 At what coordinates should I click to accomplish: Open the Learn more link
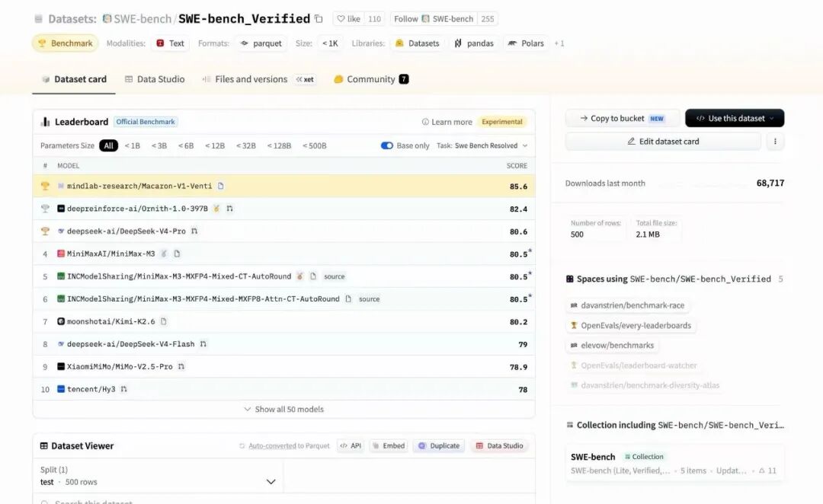pos(447,122)
